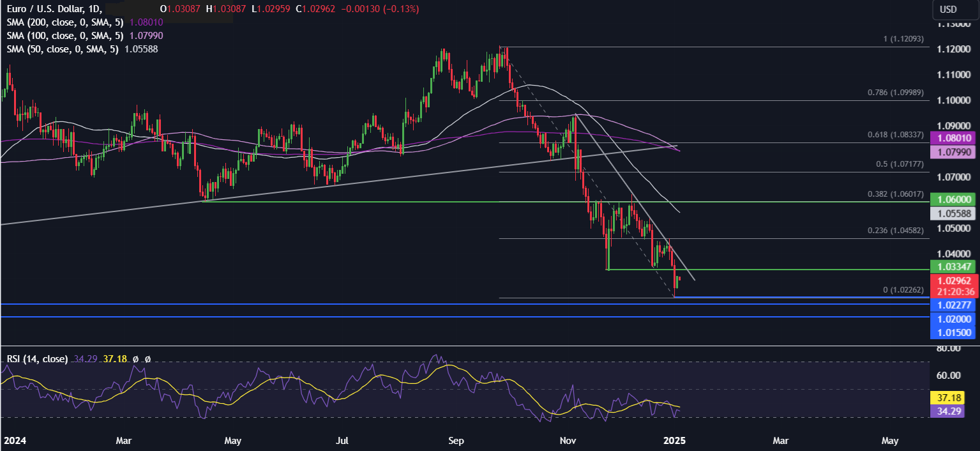Click the open value O1.03087
Image resolution: width=980 pixels, height=451 pixels.
pyautogui.click(x=181, y=10)
